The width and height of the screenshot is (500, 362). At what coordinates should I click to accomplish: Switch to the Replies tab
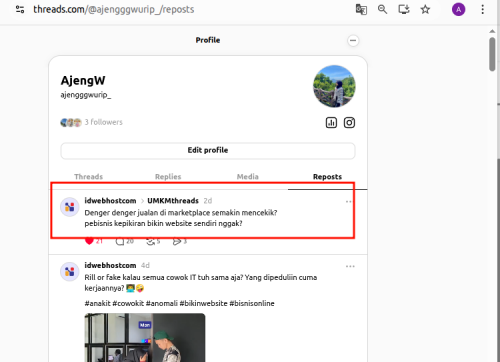[x=168, y=177]
